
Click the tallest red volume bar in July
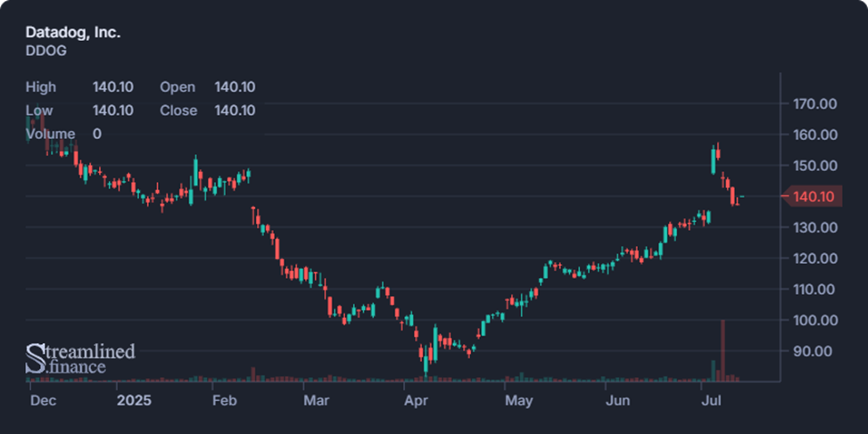click(x=723, y=350)
